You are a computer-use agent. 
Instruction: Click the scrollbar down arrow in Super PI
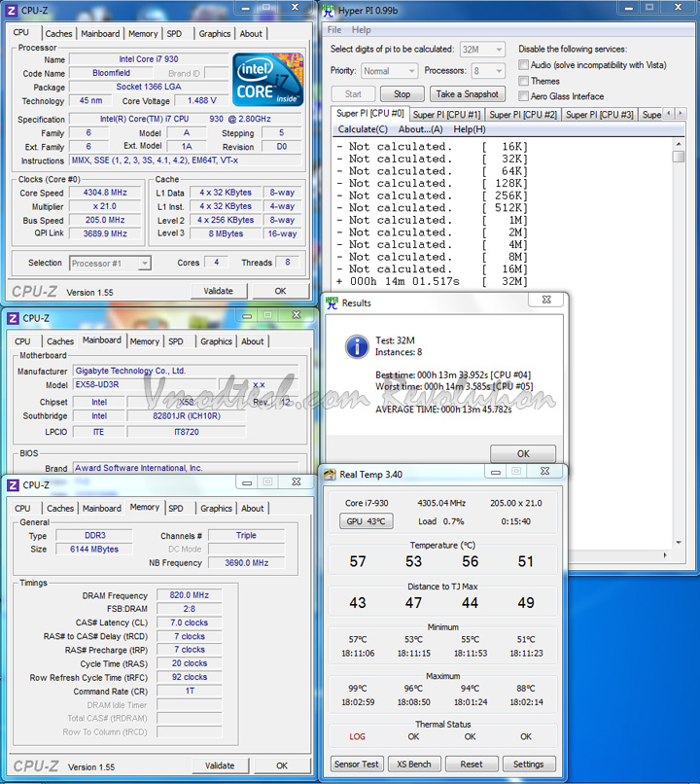(679, 543)
